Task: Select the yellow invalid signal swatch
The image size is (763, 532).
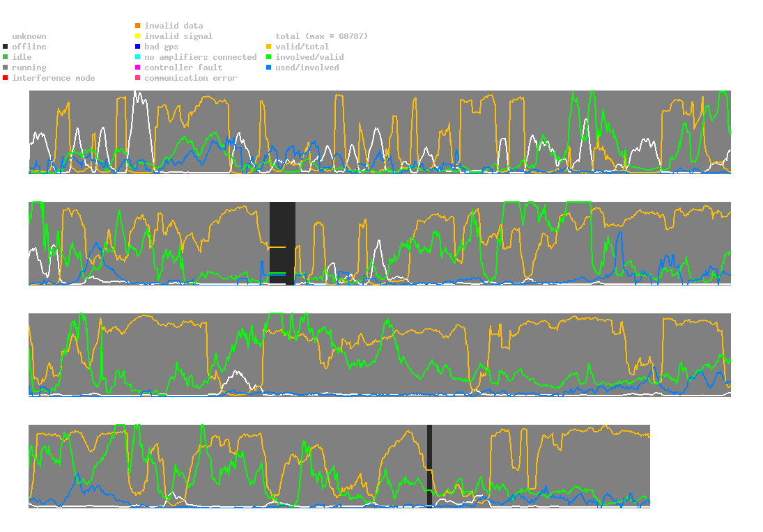Action: click(x=138, y=36)
